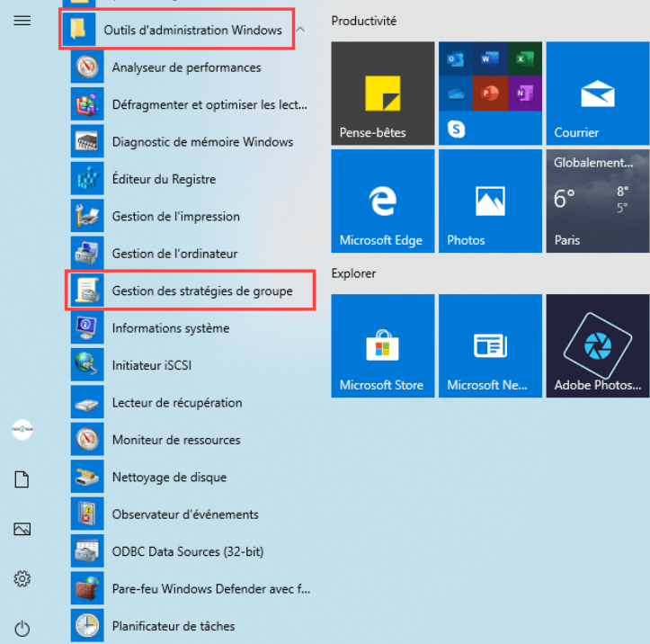650x644 pixels.
Task: Open the Photos tile
Action: 490,201
